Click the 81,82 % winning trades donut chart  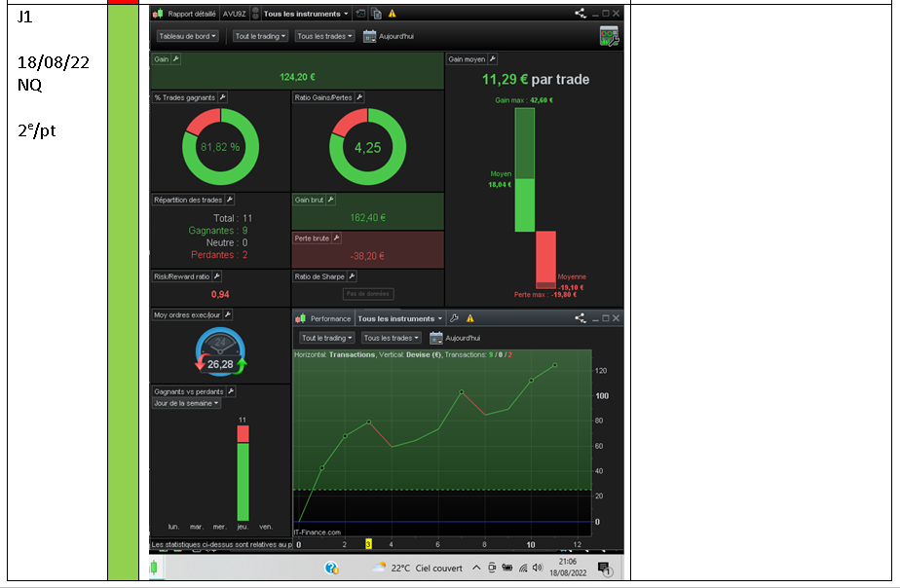220,147
